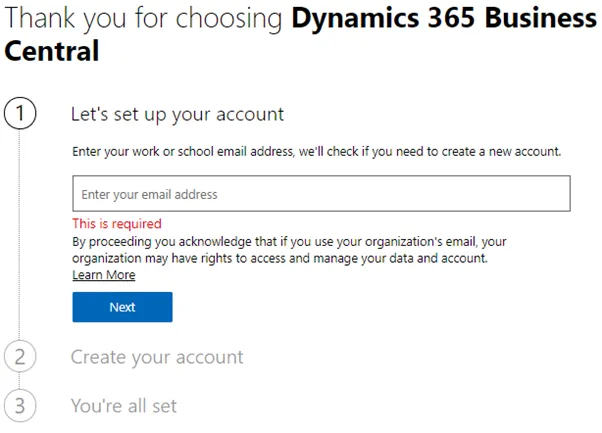This screenshot has height=433, width=602.
Task: Open the Learn More link
Action: coord(103,275)
